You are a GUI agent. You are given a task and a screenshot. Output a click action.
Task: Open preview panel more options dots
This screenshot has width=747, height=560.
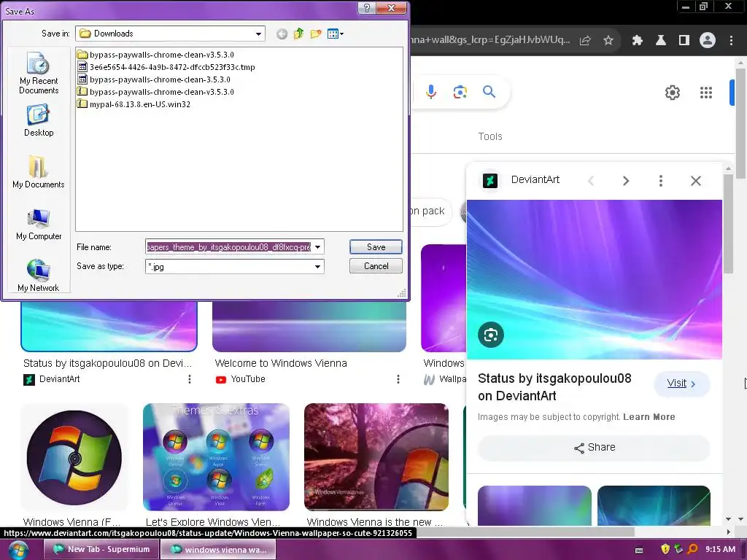coord(660,181)
